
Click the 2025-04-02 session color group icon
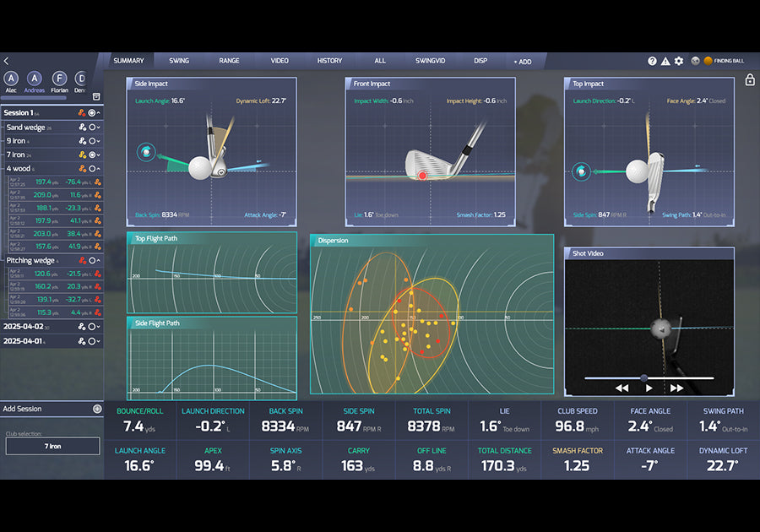(x=82, y=327)
